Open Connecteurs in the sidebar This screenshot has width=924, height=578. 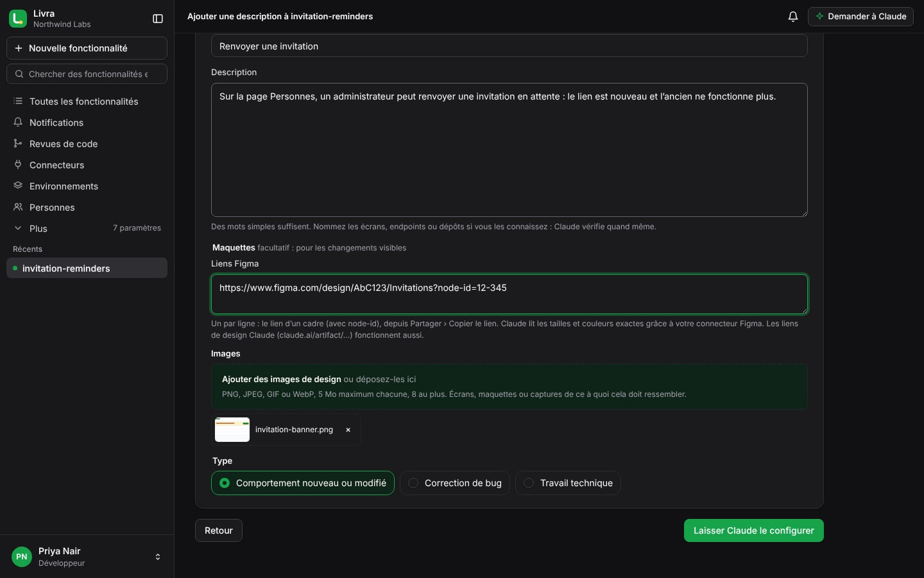pos(87,165)
